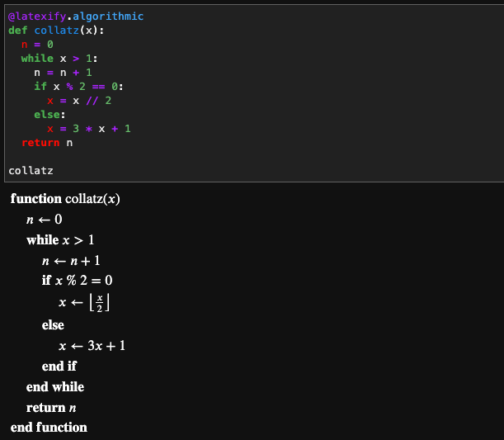The height and width of the screenshot is (440, 504).
Task: Click the 'n = 0' code line
Action: 37,45
